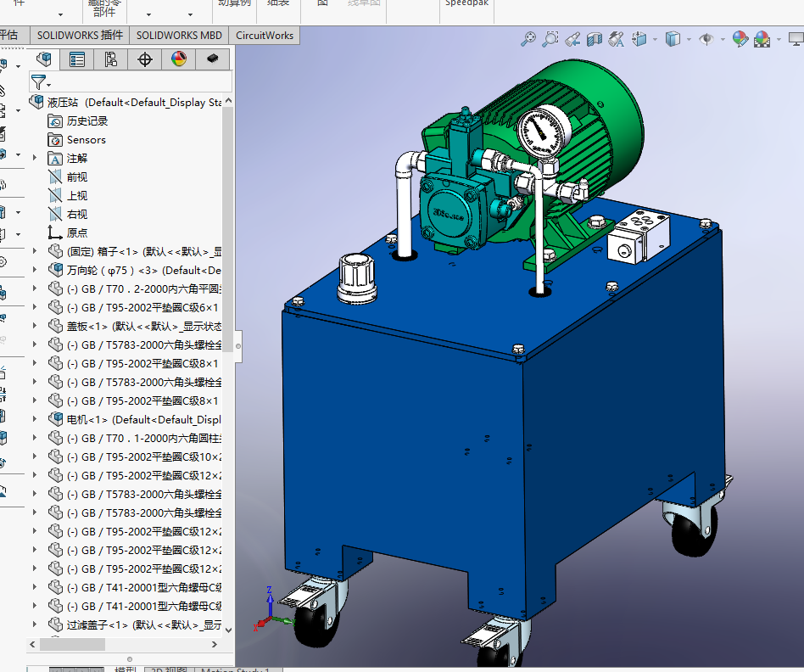Screen dimensions: 804x672
Task: Click the Section View icon
Action: pos(595,39)
